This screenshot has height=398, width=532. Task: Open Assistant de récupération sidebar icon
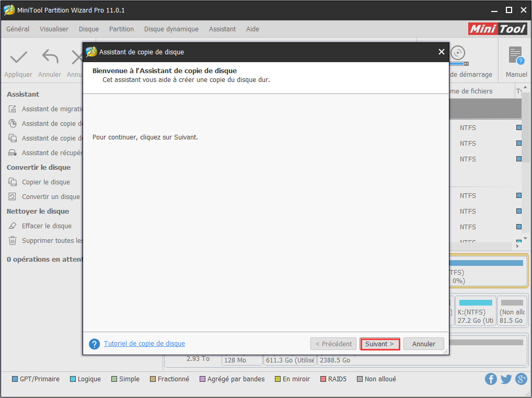(13, 153)
